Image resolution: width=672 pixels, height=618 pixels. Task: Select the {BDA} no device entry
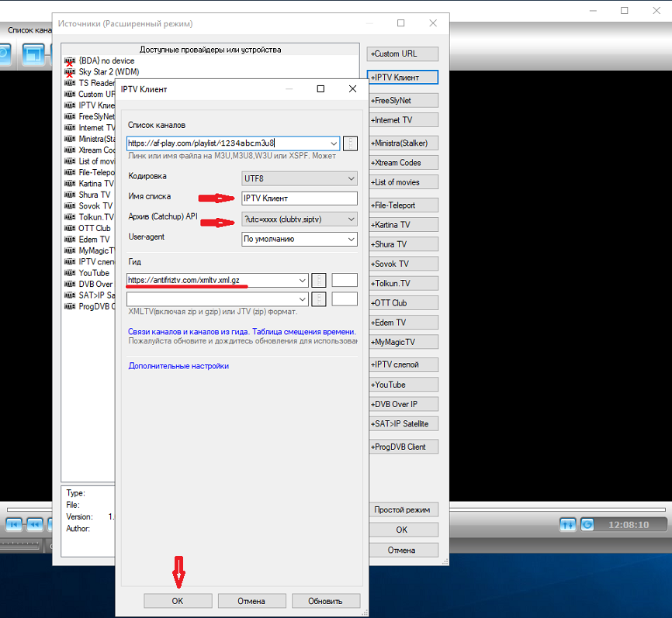[x=106, y=61]
